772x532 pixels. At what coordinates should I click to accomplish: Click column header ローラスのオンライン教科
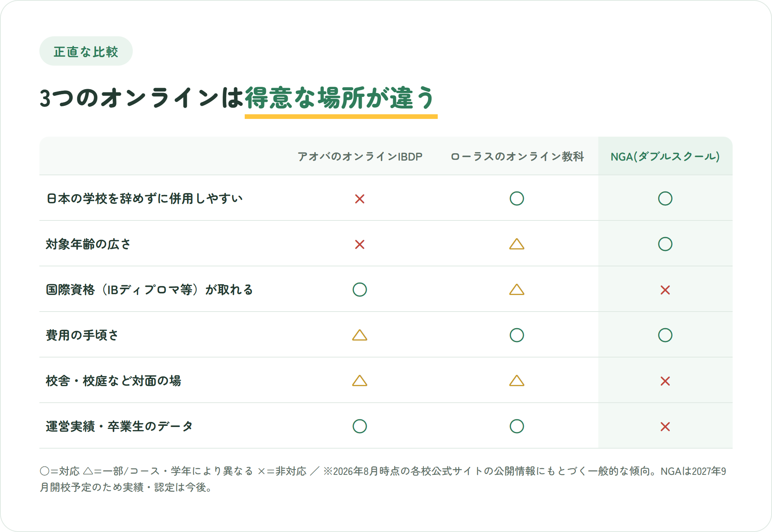point(517,156)
